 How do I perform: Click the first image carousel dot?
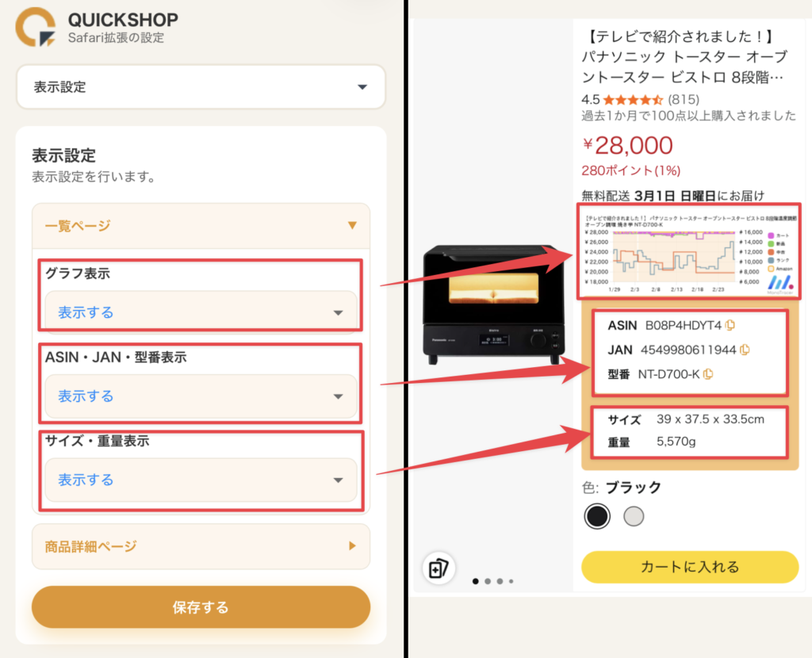pos(476,581)
